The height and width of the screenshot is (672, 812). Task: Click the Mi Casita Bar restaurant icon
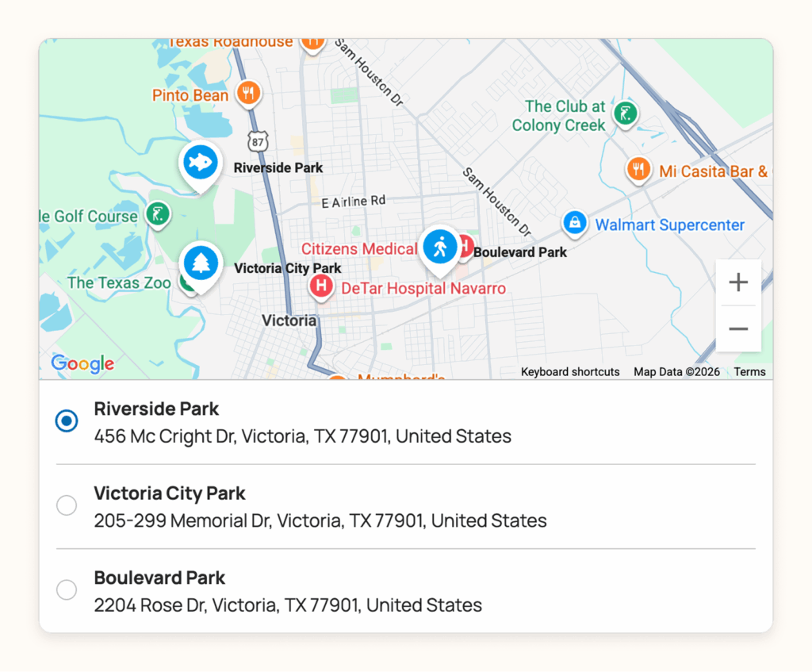click(638, 169)
